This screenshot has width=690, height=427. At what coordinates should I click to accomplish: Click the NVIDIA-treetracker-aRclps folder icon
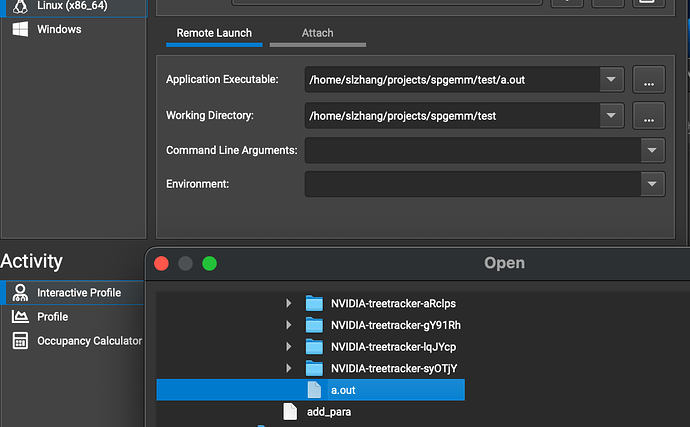pyautogui.click(x=314, y=303)
